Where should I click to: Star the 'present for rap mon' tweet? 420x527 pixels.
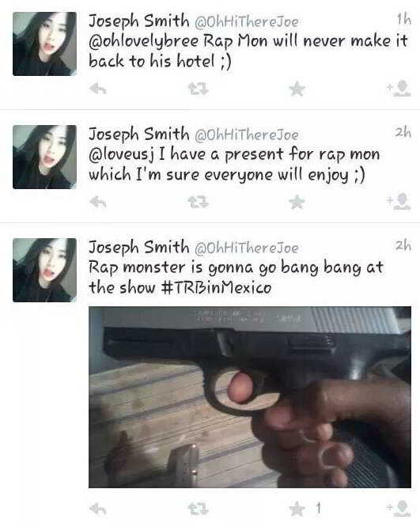click(x=297, y=203)
